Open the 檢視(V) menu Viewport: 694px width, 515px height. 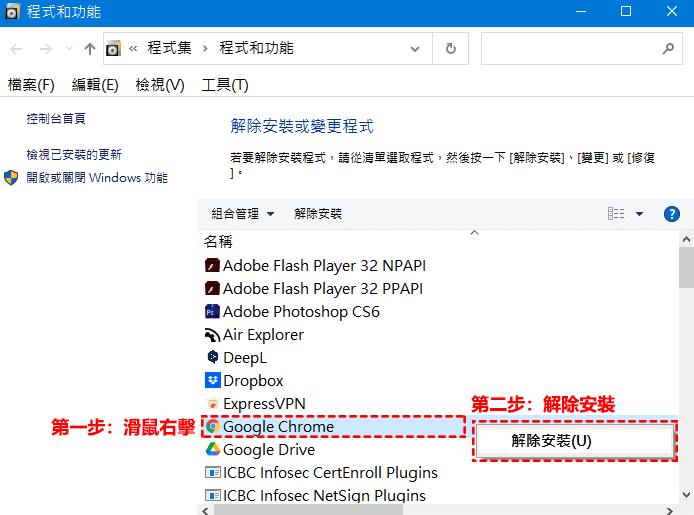click(160, 85)
